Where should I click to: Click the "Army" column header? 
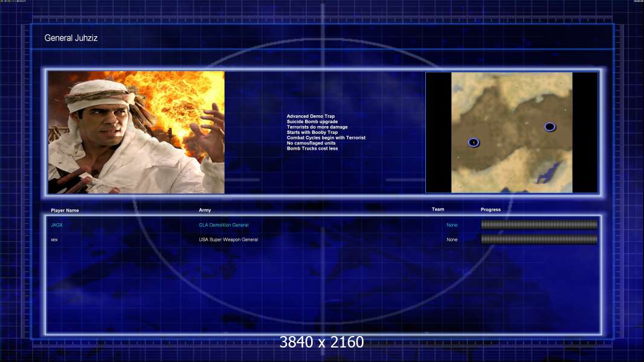[205, 210]
